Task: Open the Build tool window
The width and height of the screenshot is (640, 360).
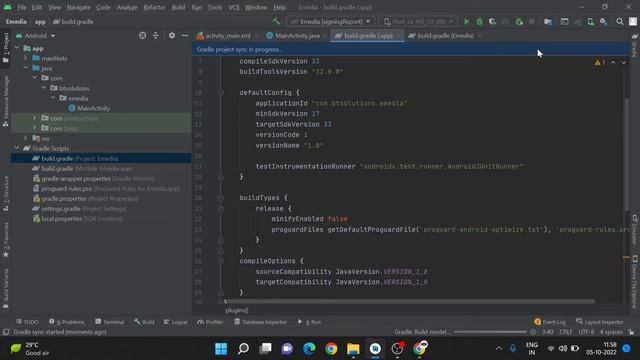Action: tap(144, 322)
